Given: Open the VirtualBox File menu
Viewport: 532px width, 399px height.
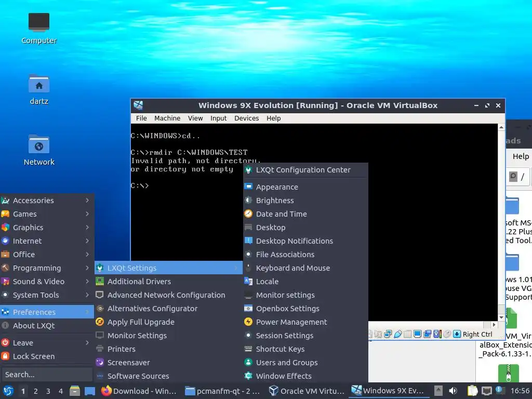Looking at the screenshot, I should click(141, 118).
